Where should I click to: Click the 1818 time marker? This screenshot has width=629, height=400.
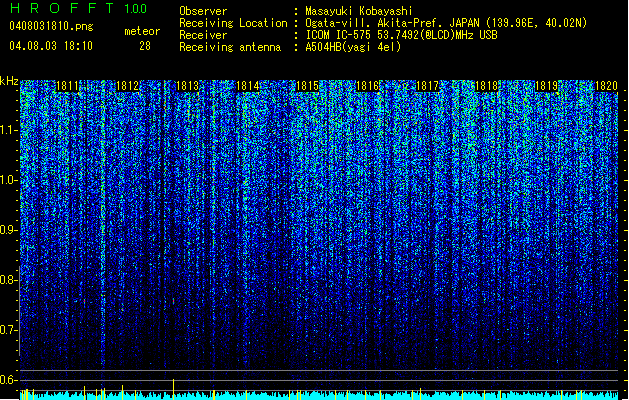[x=487, y=86]
